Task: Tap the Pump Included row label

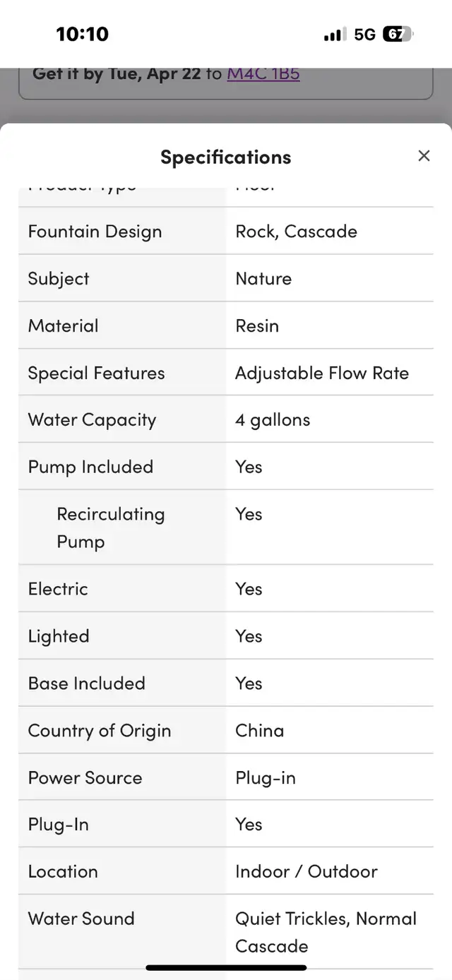Action: [90, 467]
